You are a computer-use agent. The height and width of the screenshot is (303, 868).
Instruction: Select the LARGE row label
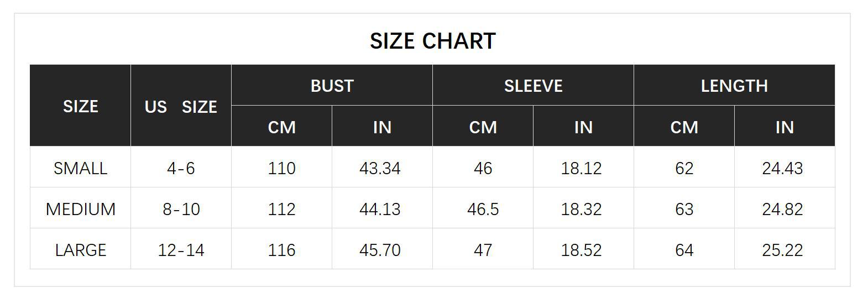coord(80,250)
